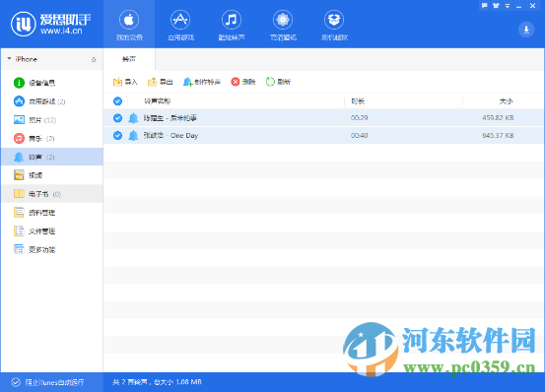The width and height of the screenshot is (545, 392).
Task: Close the 爱思助手 window
Action: (532, 6)
